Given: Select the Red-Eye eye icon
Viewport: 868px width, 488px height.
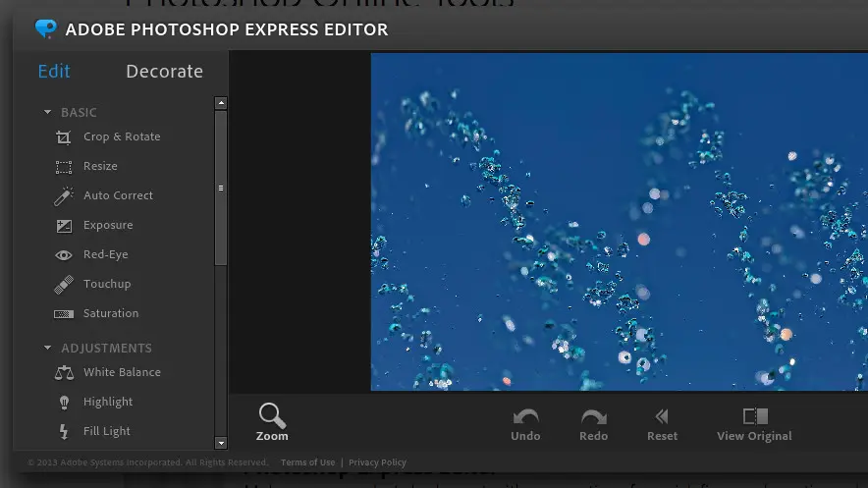Looking at the screenshot, I should tap(64, 255).
